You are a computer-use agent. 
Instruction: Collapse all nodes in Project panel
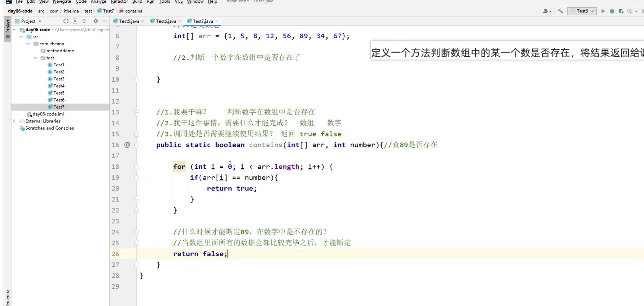(x=84, y=21)
